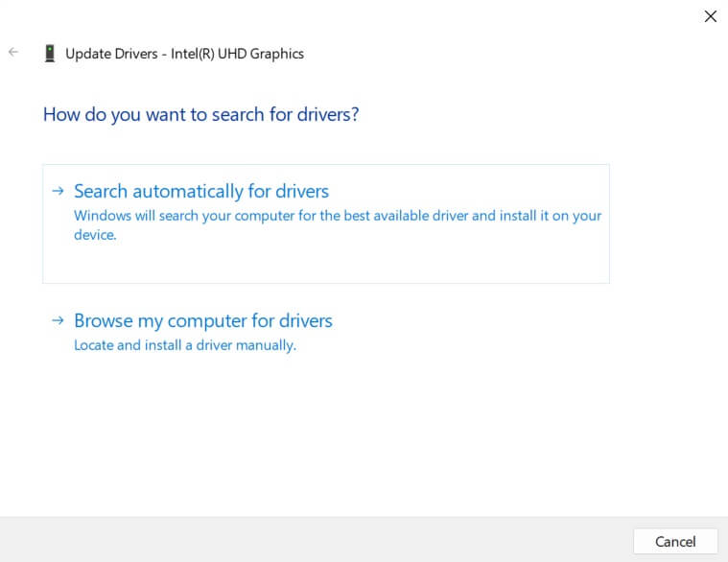The image size is (728, 562).
Task: Click the arrow next to Browse my computer
Action: 59,320
